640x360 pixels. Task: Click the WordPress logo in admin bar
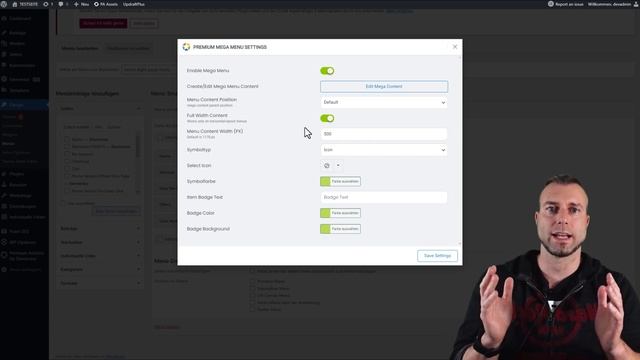(x=4, y=4)
